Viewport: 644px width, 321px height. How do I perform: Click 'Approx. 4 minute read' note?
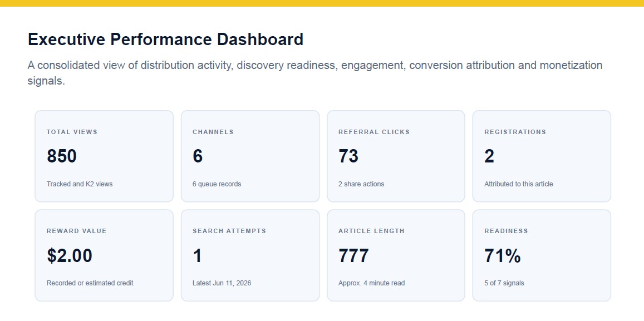click(x=372, y=283)
